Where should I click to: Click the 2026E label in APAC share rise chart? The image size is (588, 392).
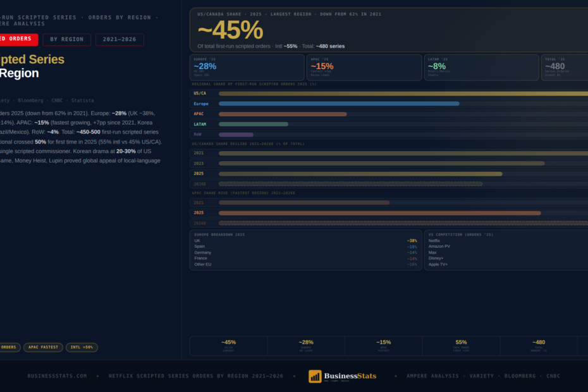coord(200,223)
